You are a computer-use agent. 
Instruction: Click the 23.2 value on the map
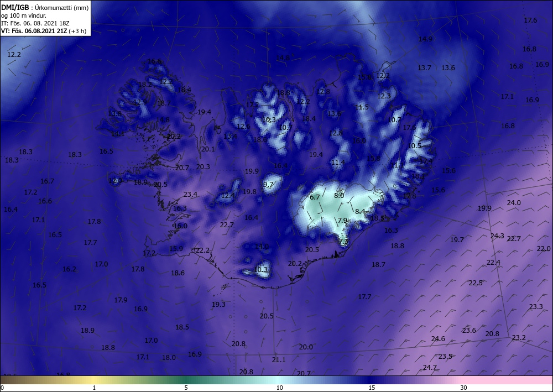click(519, 338)
